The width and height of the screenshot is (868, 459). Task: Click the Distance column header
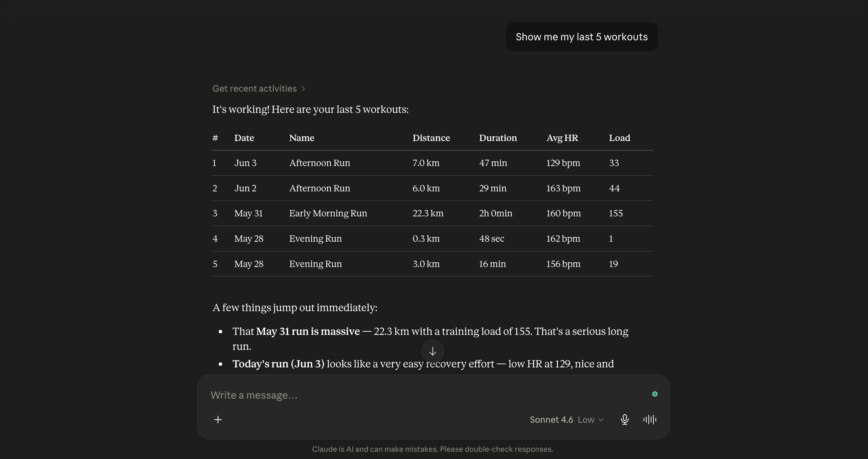[431, 138]
